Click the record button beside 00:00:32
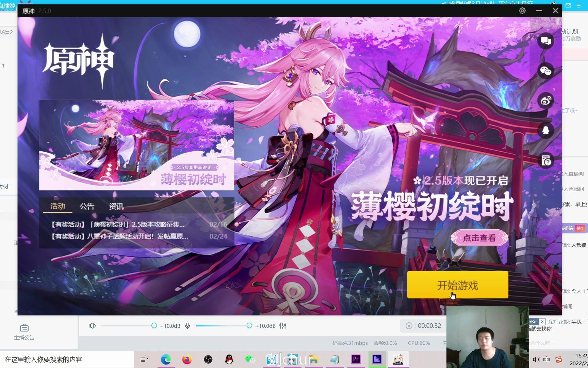The image size is (588, 368). 409,326
